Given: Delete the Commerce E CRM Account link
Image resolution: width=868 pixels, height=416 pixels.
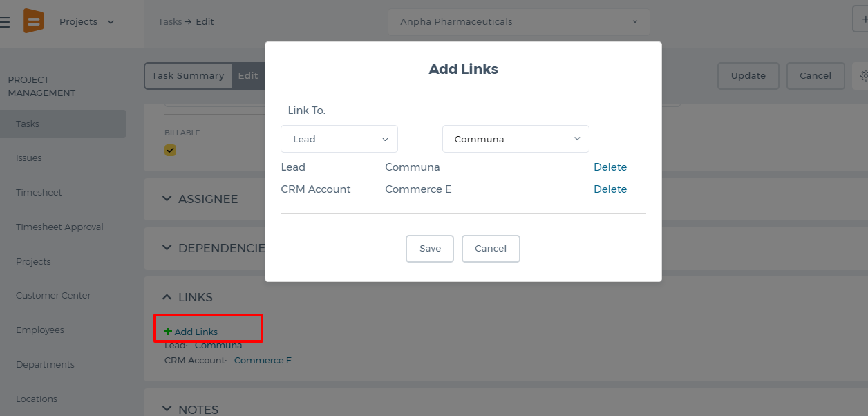Looking at the screenshot, I should pyautogui.click(x=610, y=189).
